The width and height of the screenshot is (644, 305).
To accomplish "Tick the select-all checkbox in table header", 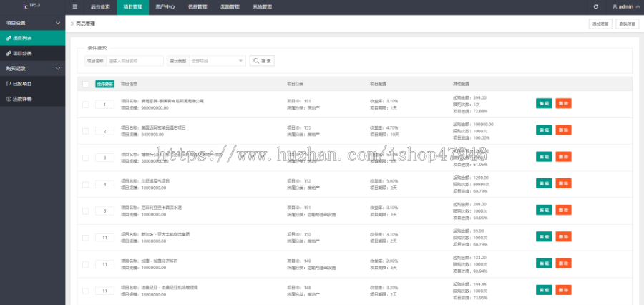I will pos(85,84).
